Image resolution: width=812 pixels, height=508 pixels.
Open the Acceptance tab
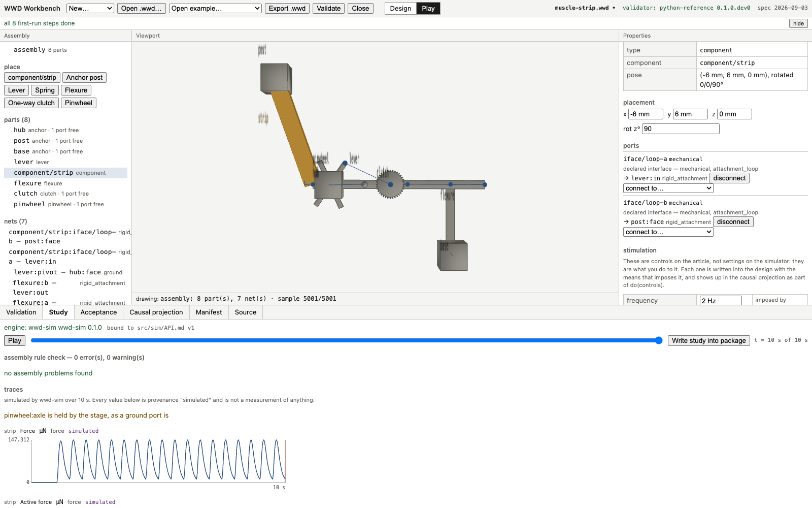tap(98, 312)
